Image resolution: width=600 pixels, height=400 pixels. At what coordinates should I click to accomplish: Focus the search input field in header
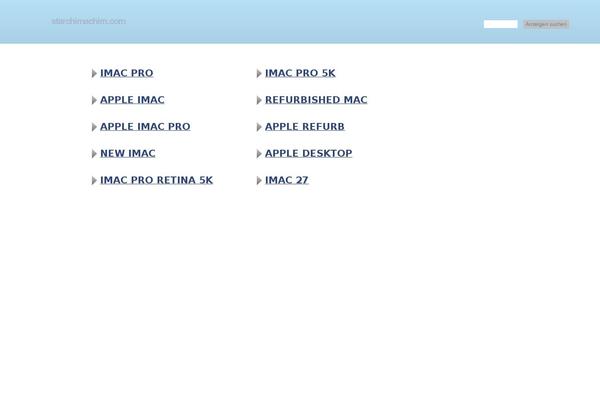click(501, 24)
